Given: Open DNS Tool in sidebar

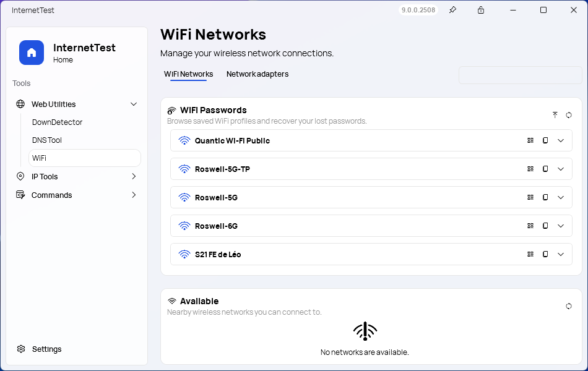Looking at the screenshot, I should tap(47, 140).
